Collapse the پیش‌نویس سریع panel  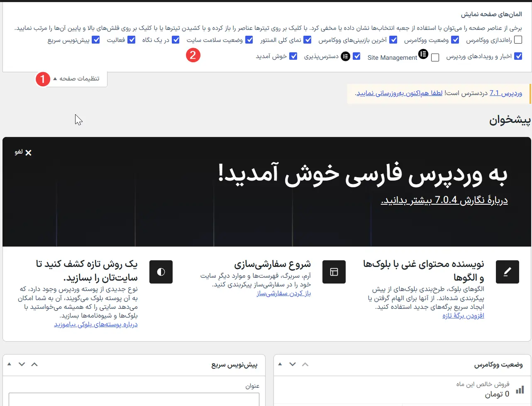pyautogui.click(x=10, y=364)
